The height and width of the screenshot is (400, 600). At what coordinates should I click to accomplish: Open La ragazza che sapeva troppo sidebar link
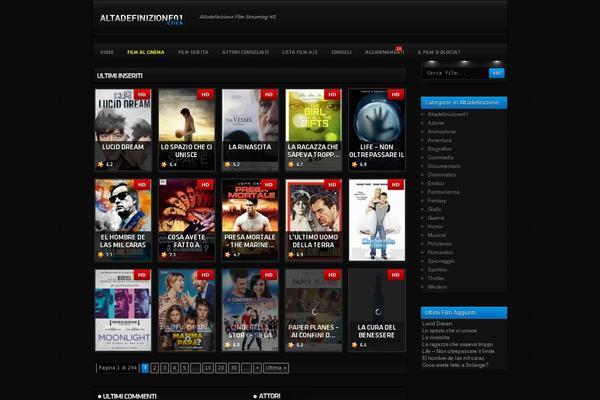(458, 344)
